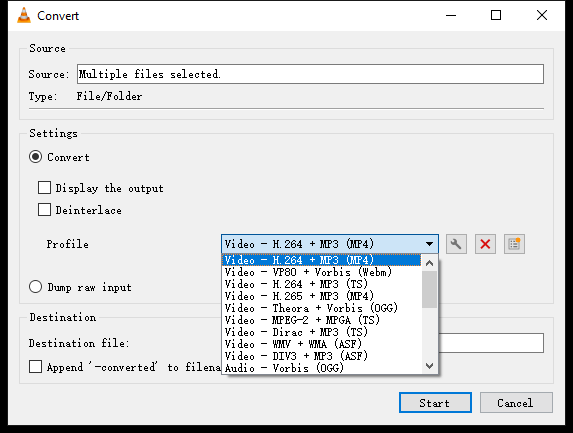The height and width of the screenshot is (433, 573).
Task: Delete selected profile with red X icon
Action: pyautogui.click(x=485, y=244)
